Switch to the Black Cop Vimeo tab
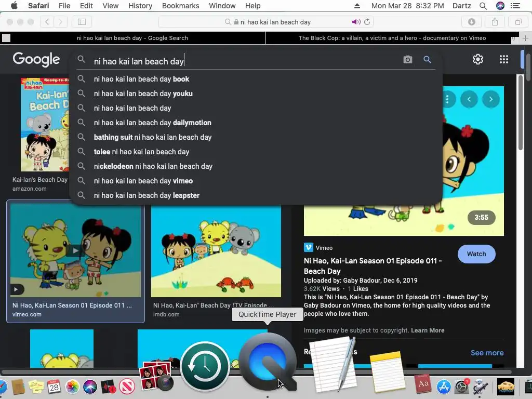532x399 pixels. (392, 38)
